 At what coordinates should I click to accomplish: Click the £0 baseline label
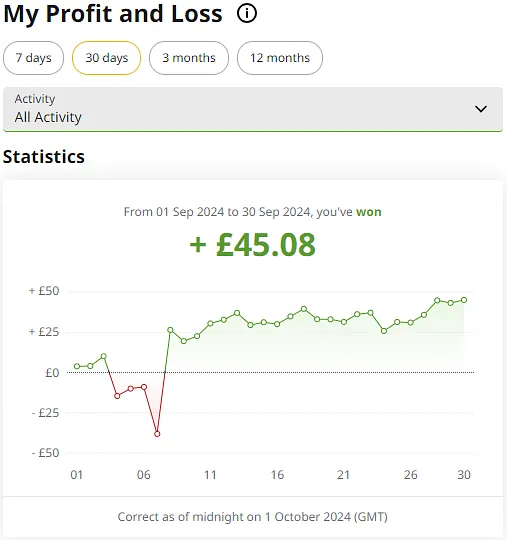tap(52, 373)
